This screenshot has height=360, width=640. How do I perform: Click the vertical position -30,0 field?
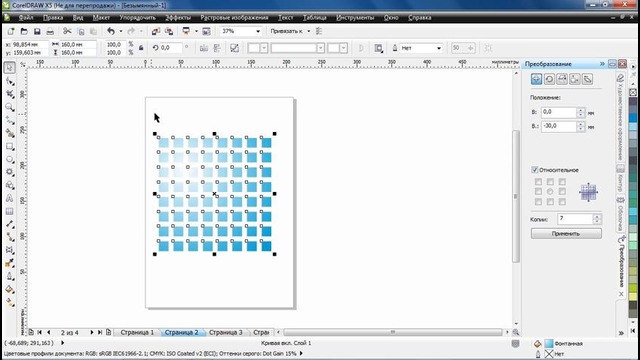pos(559,126)
